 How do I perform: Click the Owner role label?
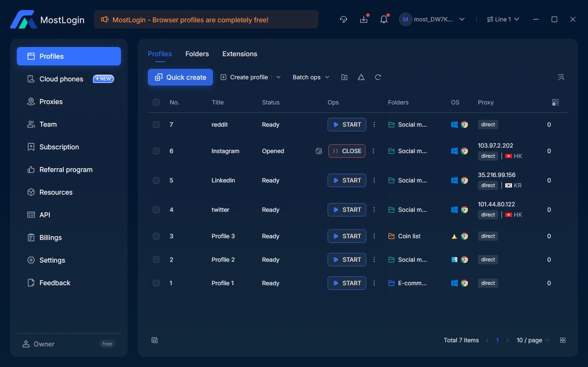pyautogui.click(x=44, y=344)
